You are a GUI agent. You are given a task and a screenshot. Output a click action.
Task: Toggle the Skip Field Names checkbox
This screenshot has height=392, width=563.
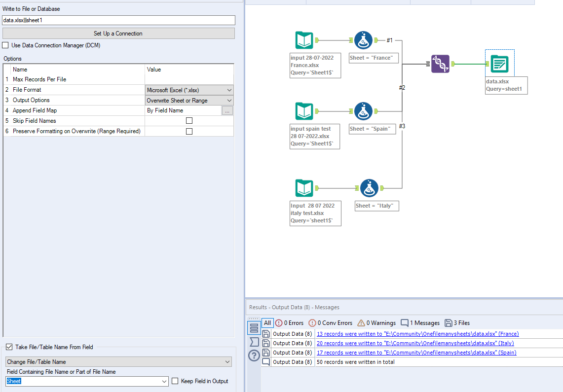(x=189, y=121)
